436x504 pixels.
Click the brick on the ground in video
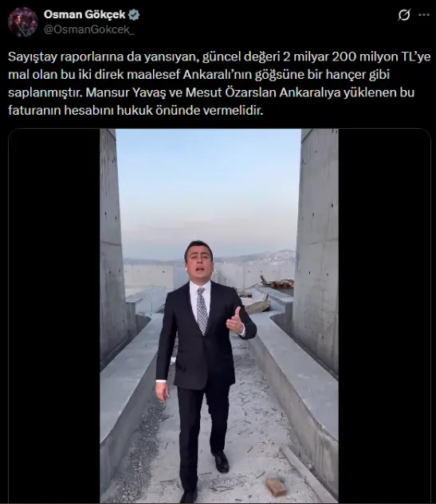pyautogui.click(x=276, y=486)
